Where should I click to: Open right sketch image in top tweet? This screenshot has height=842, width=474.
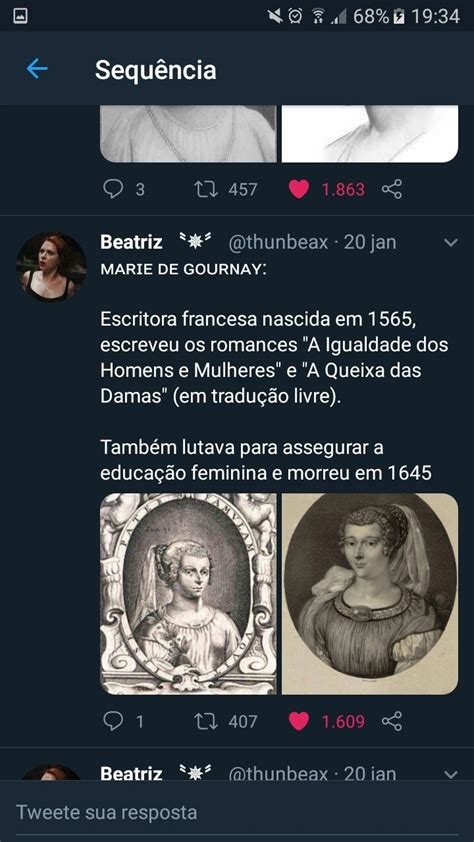coord(370,134)
